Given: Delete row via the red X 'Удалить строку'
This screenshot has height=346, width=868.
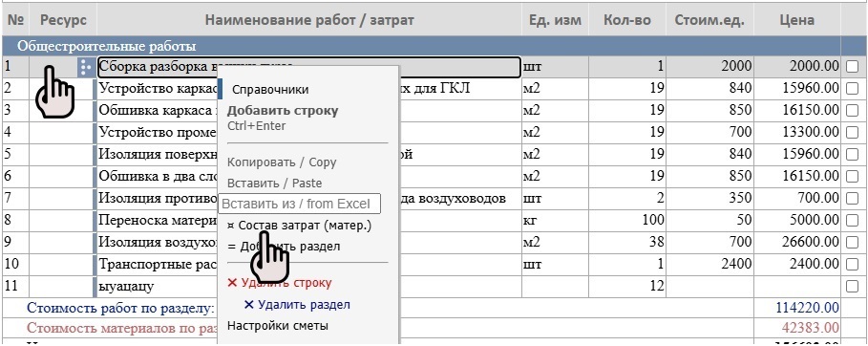Looking at the screenshot, I should click(x=280, y=283).
